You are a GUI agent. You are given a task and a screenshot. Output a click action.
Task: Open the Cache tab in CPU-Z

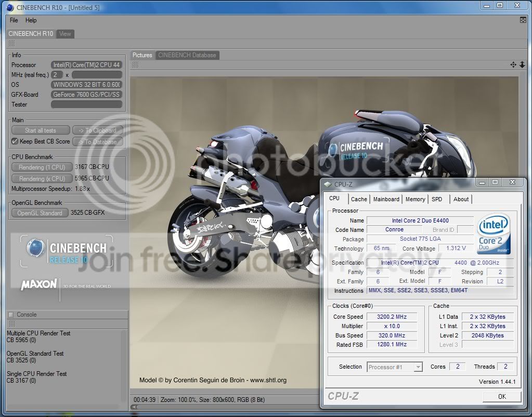pos(359,199)
